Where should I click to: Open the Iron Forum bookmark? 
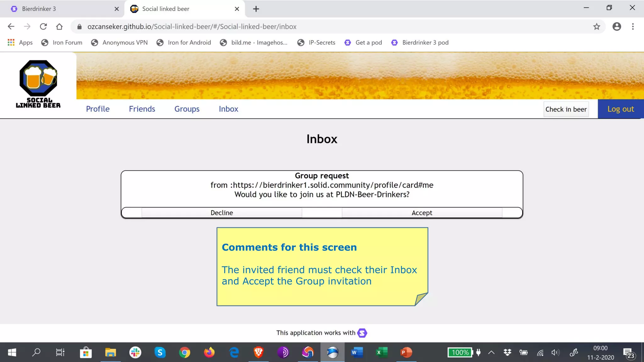(x=62, y=42)
